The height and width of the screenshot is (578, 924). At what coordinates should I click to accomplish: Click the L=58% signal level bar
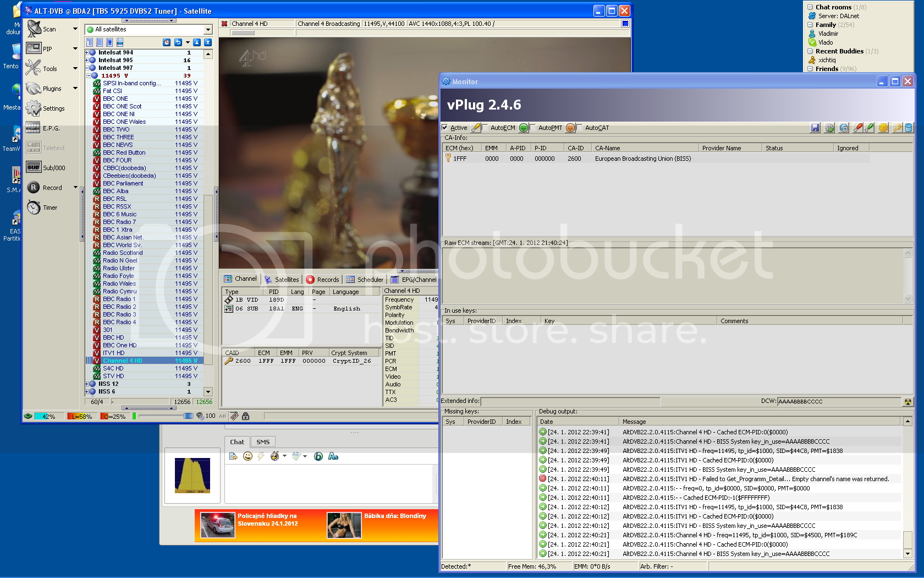coord(82,416)
